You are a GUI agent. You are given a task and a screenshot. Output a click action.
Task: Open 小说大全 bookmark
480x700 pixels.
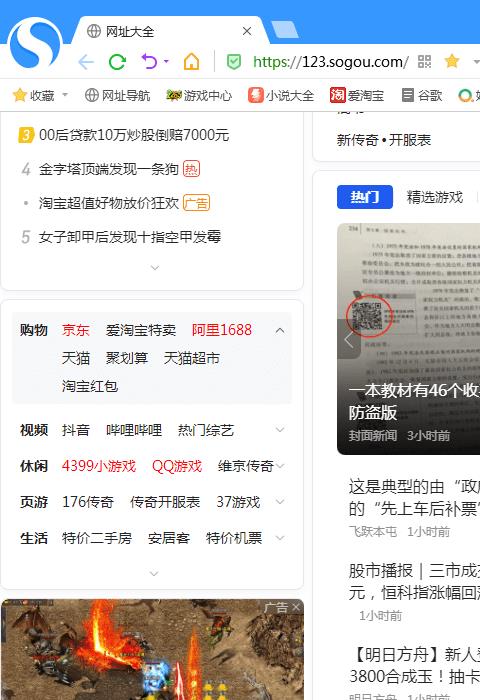(281, 95)
